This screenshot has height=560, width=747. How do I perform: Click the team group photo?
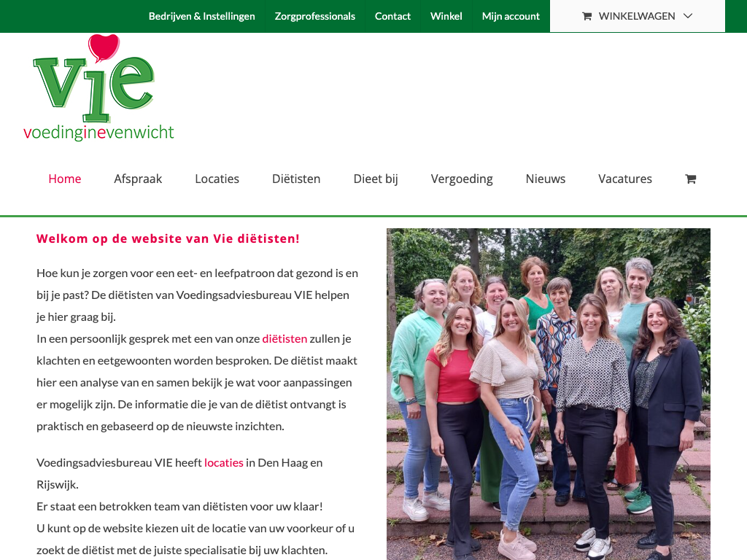pos(549,394)
